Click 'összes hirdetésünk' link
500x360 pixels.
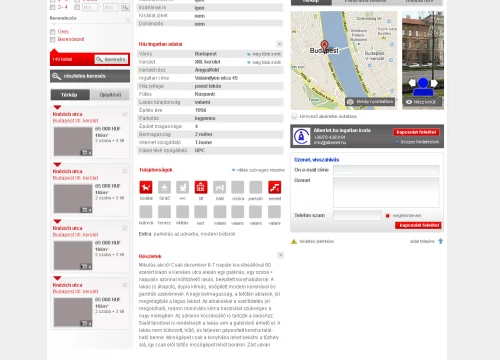[417, 142]
